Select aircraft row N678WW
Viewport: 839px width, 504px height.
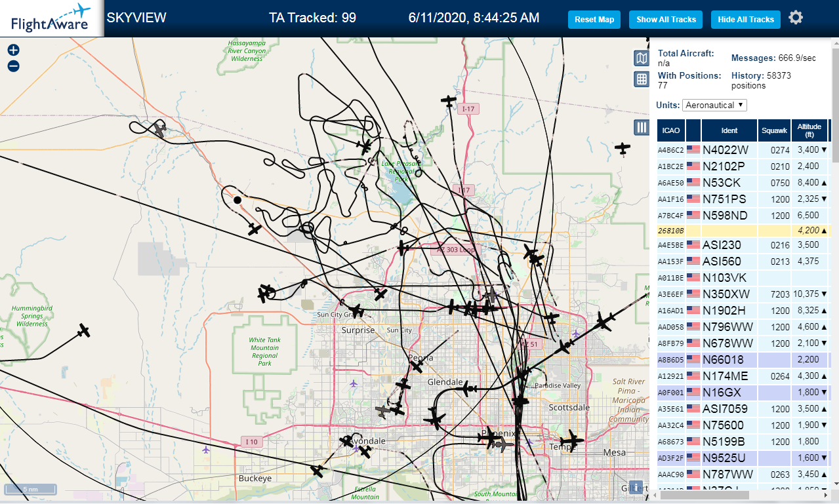click(x=745, y=343)
